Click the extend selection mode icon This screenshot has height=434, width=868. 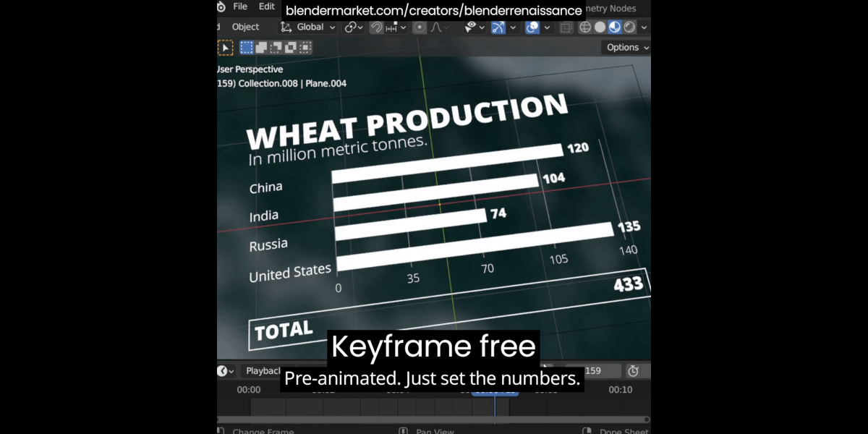point(261,48)
